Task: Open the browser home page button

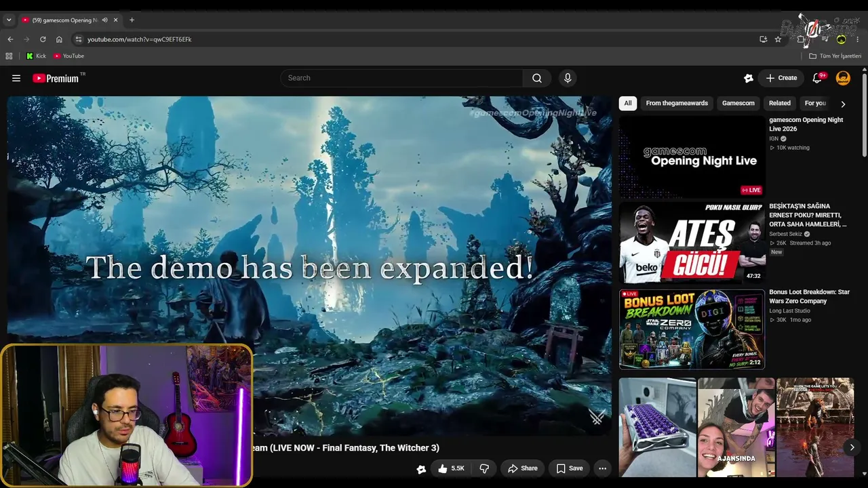Action: click(59, 39)
